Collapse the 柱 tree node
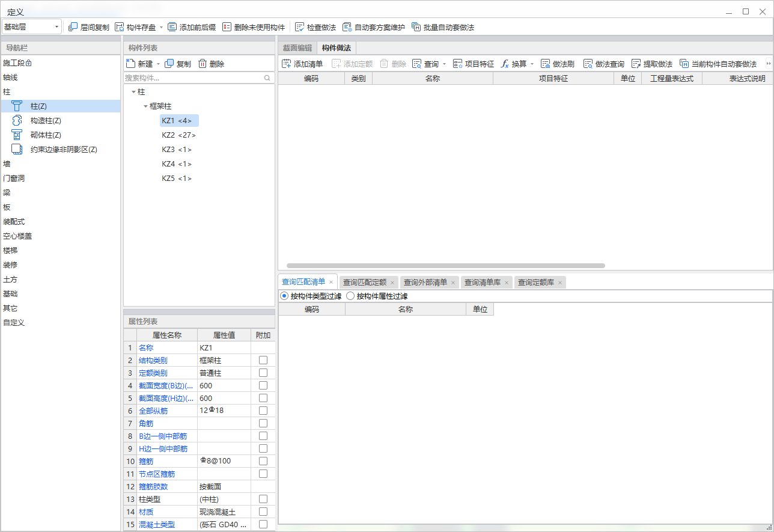 [133, 92]
